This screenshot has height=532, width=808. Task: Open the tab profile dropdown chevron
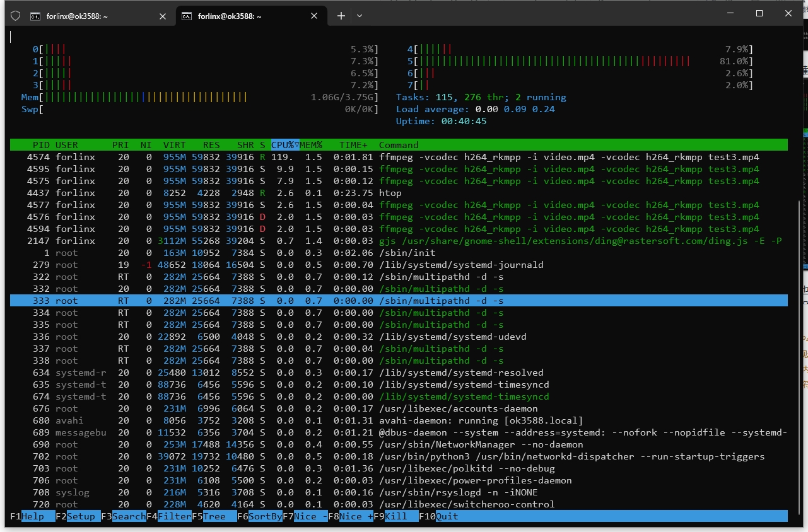click(360, 16)
